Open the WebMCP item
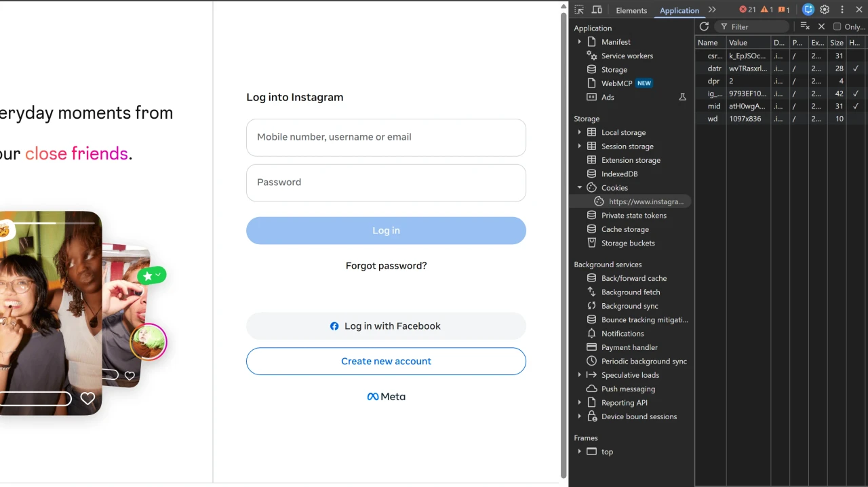Viewport: 868px width, 487px height. pos(616,83)
